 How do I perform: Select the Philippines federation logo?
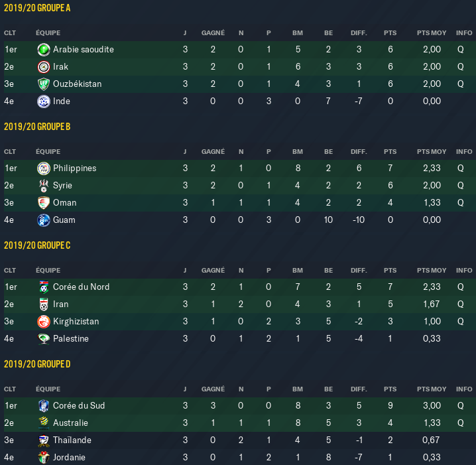tap(43, 168)
